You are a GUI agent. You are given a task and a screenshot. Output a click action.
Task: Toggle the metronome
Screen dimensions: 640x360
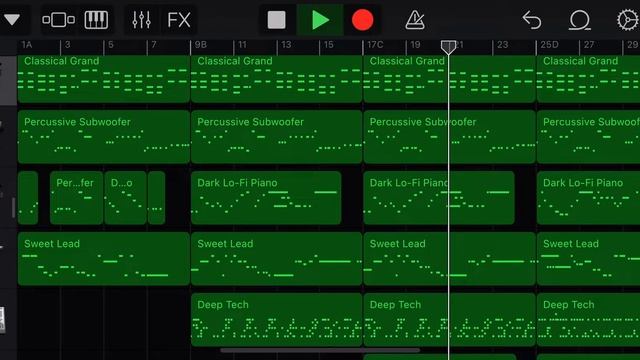pyautogui.click(x=415, y=20)
